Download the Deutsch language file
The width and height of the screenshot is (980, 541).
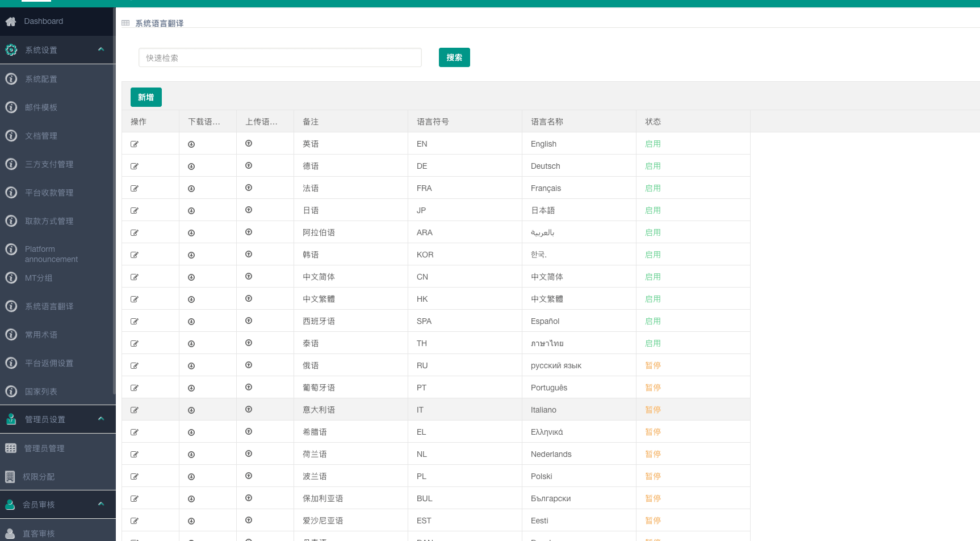(191, 167)
